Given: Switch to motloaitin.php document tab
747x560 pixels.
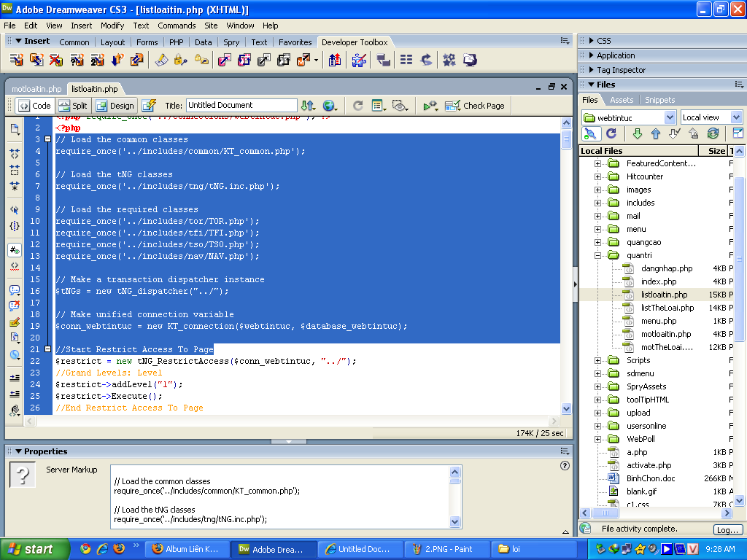Looking at the screenshot, I should [36, 89].
